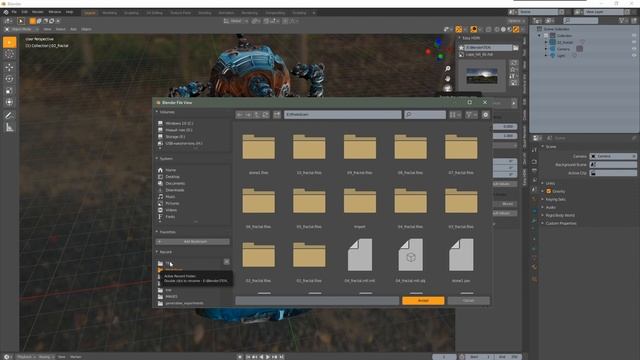The image size is (640, 360).
Task: Select the Select Box tool in left toolbar
Action: 10,42
